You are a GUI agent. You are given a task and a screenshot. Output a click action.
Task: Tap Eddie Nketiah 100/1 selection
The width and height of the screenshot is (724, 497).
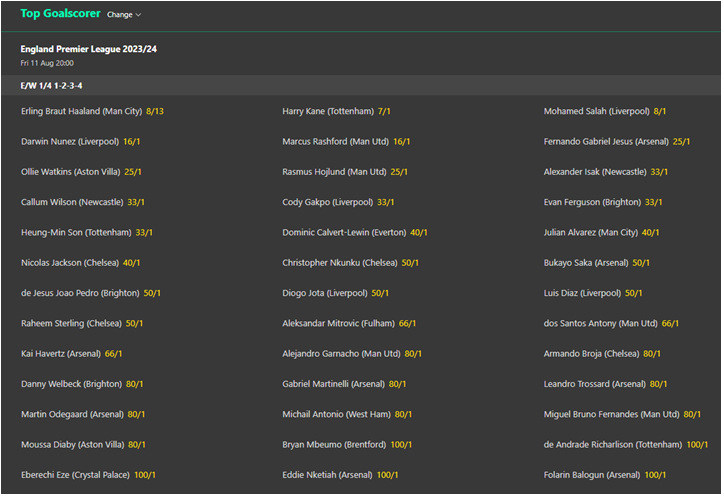[x=340, y=475]
